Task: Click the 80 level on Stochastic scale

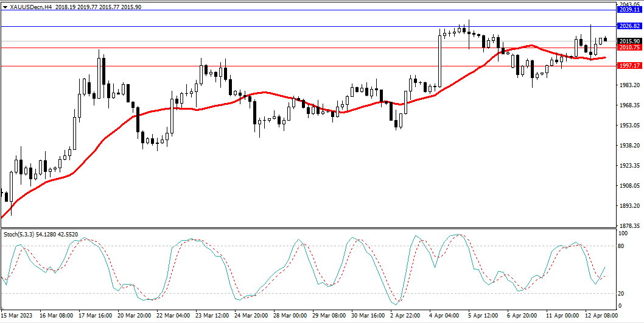Action: click(x=623, y=246)
